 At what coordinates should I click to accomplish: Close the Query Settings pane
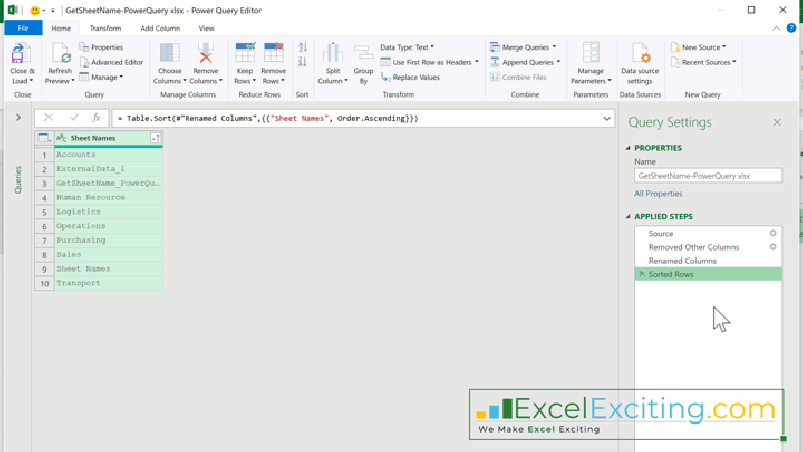click(777, 122)
